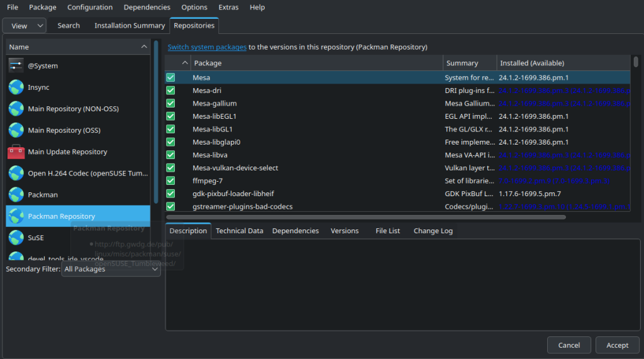Open the Extras menu
644x359 pixels.
(228, 8)
